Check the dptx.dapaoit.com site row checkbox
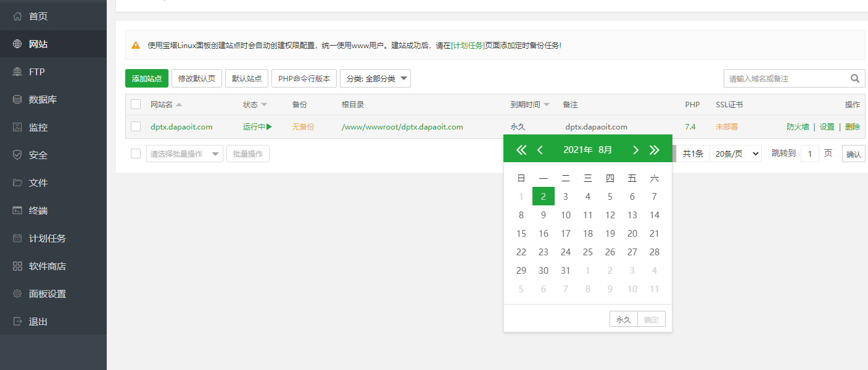The height and width of the screenshot is (370, 868). [x=136, y=126]
